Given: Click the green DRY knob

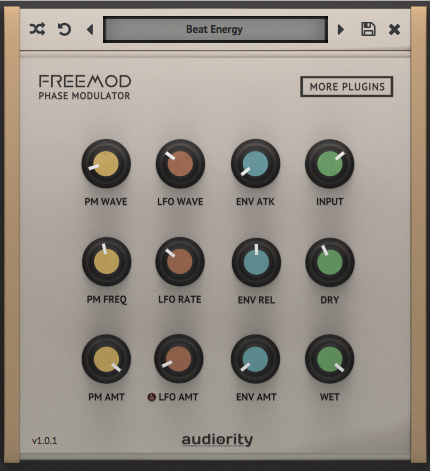Looking at the screenshot, I should (330, 262).
